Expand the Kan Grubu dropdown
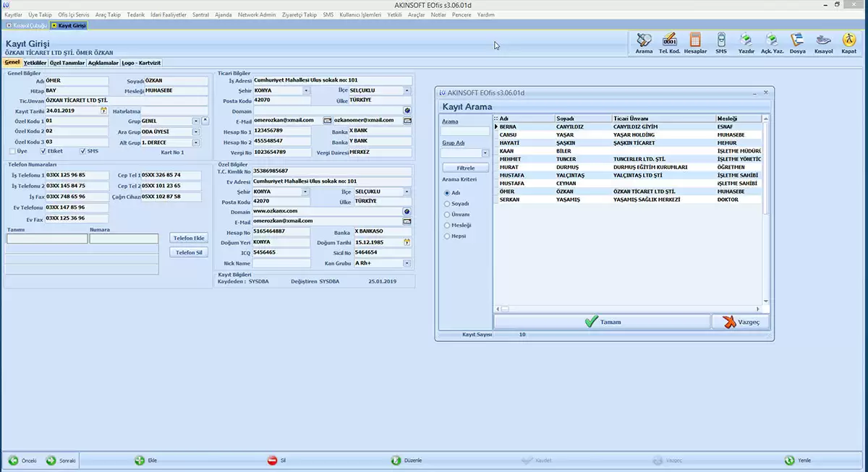Image resolution: width=868 pixels, height=472 pixels. tap(407, 263)
